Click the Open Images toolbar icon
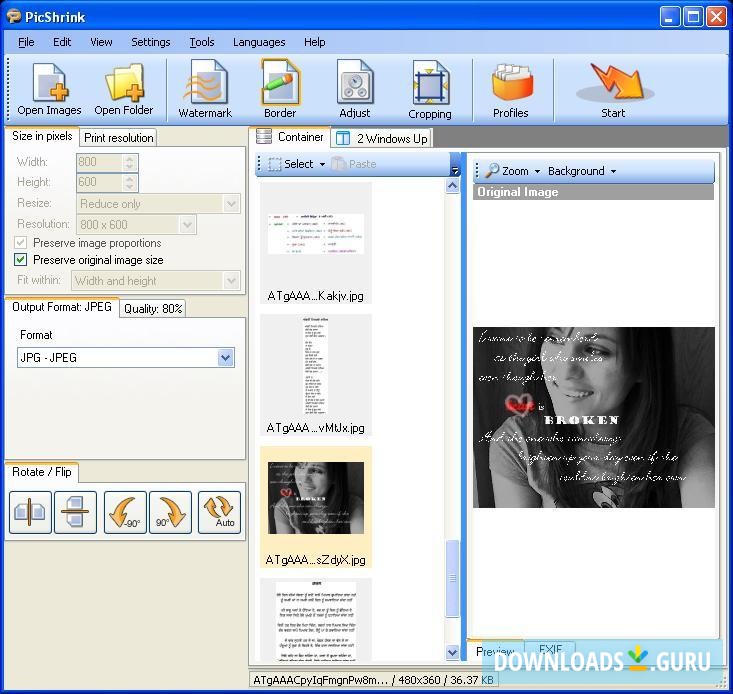 pyautogui.click(x=49, y=90)
